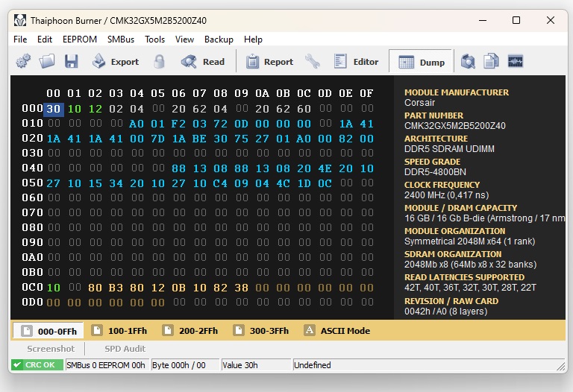Click the 2400 MHz clock frequency value
Viewport: 573px width, 392px height.
[x=447, y=195]
